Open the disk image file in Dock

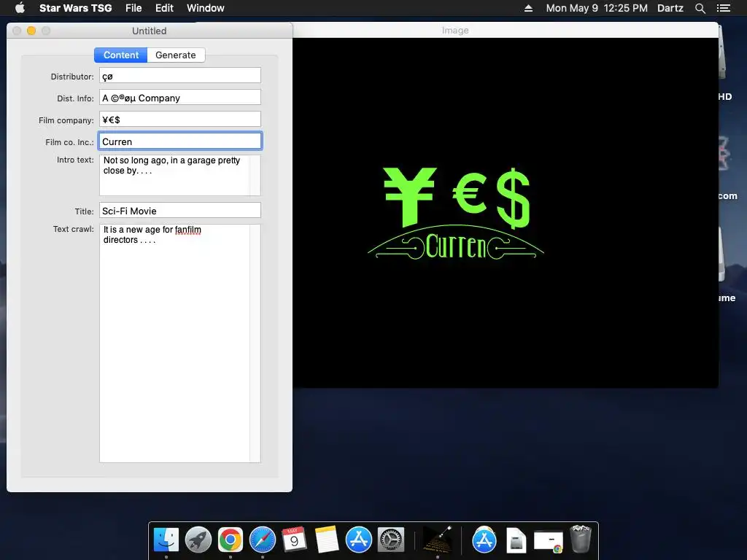pos(516,540)
